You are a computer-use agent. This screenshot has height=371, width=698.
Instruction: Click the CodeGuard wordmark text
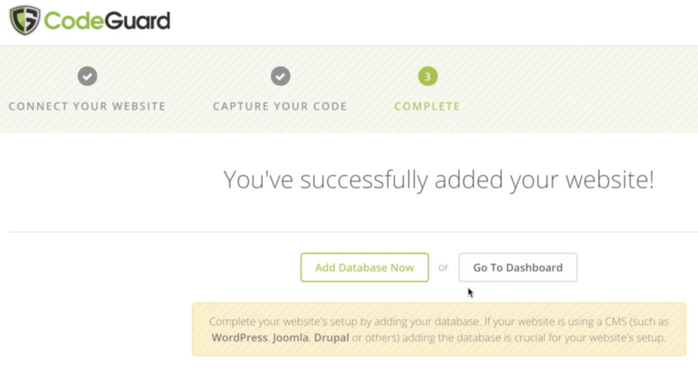[x=107, y=21]
